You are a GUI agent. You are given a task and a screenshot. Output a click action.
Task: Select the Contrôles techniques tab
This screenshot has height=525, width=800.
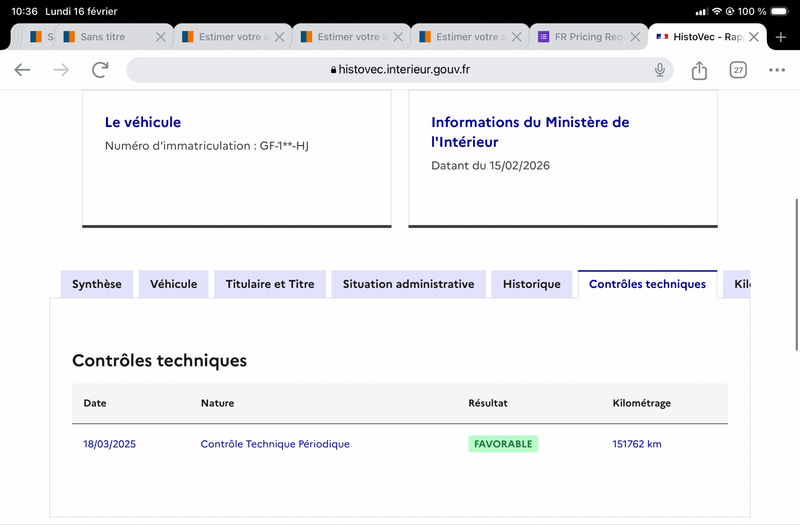click(x=647, y=284)
